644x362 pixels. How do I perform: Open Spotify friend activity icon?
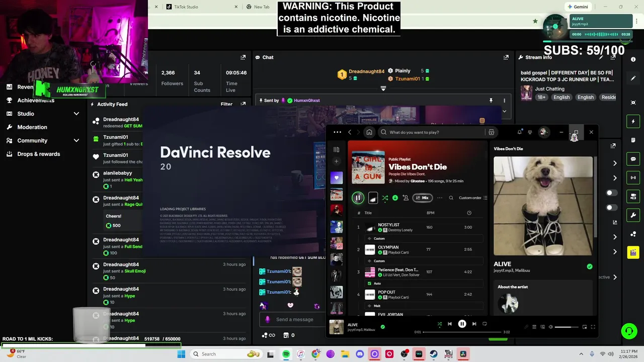point(530,132)
